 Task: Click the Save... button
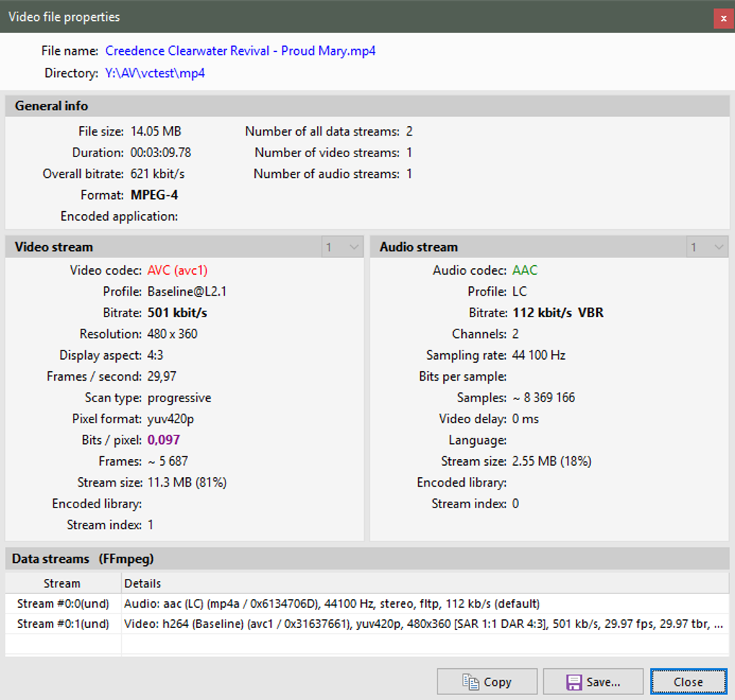(593, 681)
